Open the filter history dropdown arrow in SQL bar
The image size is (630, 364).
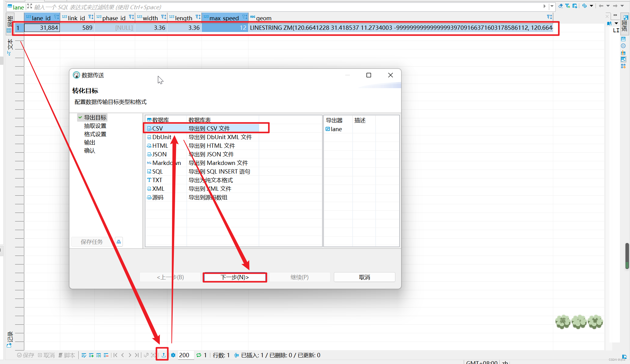coord(552,6)
